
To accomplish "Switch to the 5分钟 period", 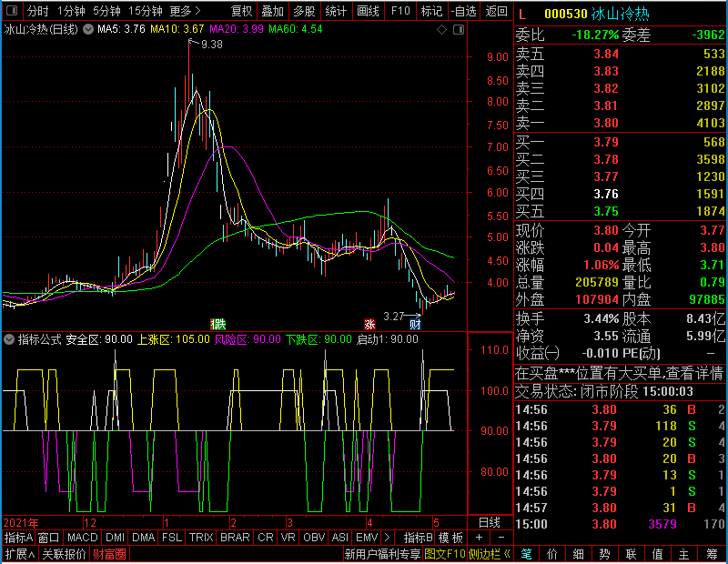I will [x=106, y=11].
